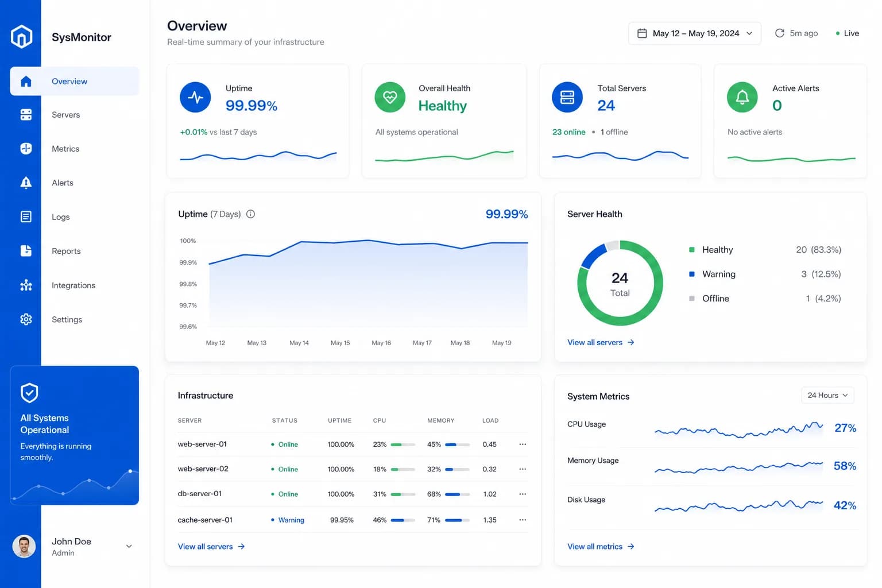Screen dimensions: 882x588
Task: Open Servers via its sidebar icon
Action: [x=26, y=115]
